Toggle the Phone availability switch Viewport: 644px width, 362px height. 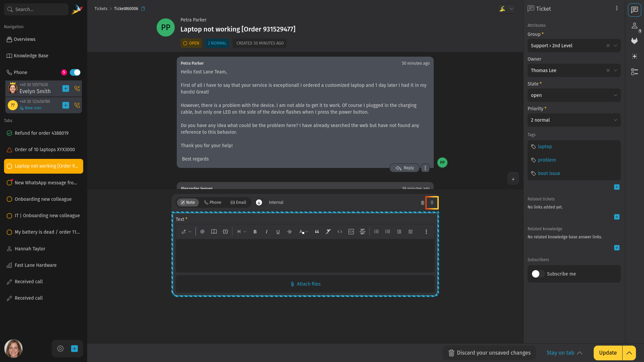pos(75,72)
